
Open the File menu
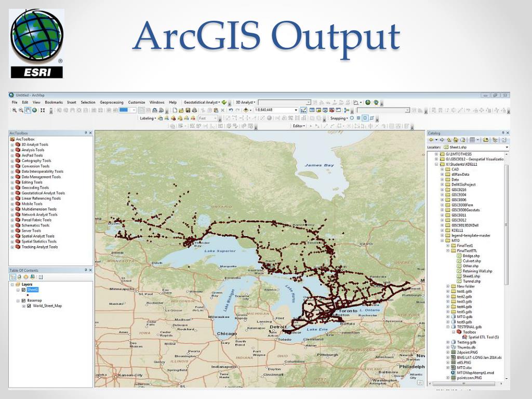pyautogui.click(x=15, y=102)
